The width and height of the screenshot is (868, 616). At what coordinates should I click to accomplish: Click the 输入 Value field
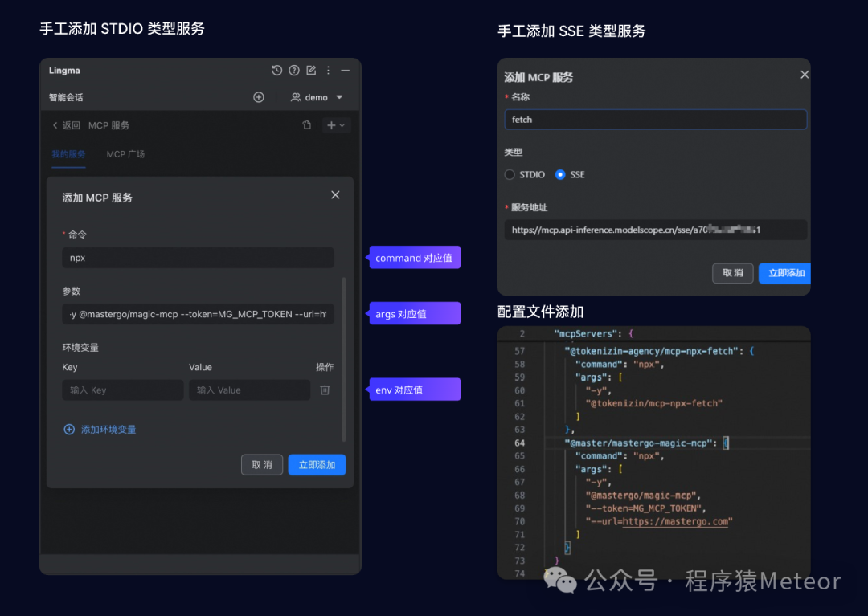249,390
